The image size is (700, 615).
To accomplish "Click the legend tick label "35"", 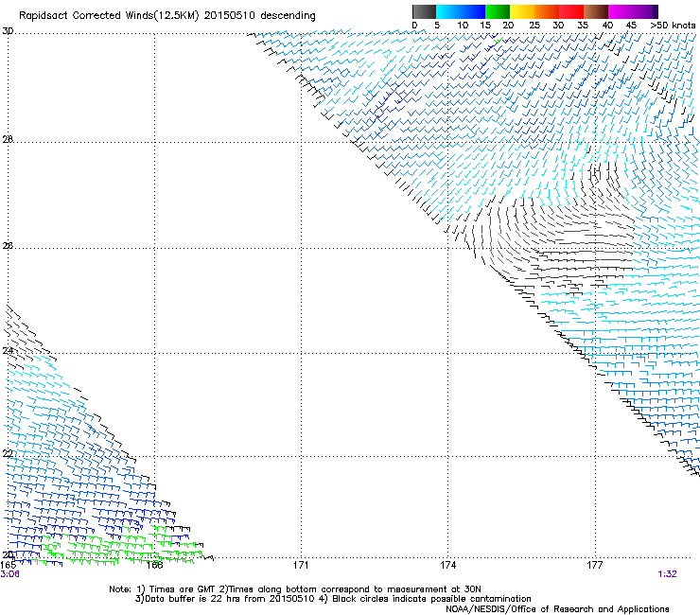I will pos(583,26).
